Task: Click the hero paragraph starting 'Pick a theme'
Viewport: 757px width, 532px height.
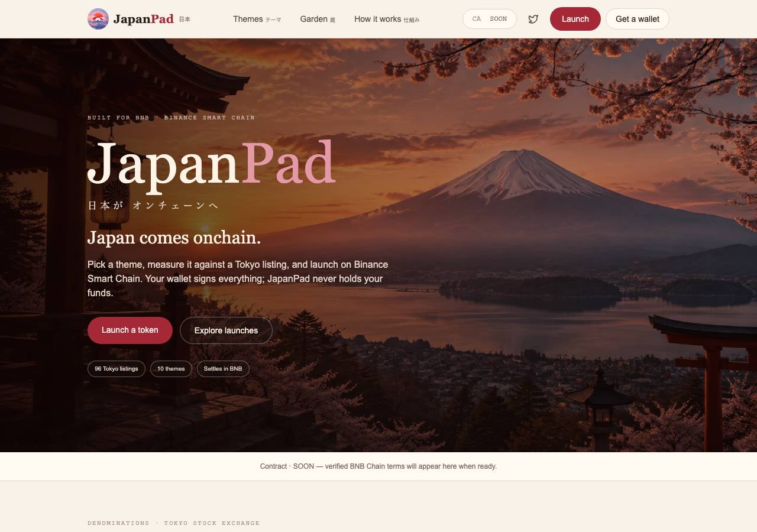Action: point(238,278)
